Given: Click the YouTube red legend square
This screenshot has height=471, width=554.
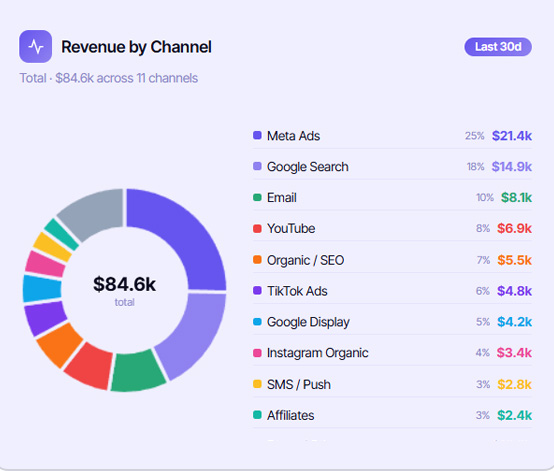Looking at the screenshot, I should pos(257,228).
